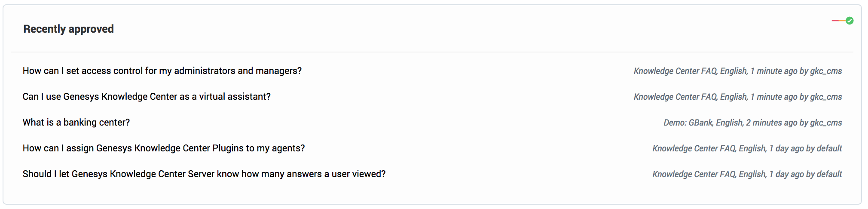The width and height of the screenshot is (868, 209).
Task: Click the 'Recently approved' panel heading
Action: pyautogui.click(x=68, y=29)
